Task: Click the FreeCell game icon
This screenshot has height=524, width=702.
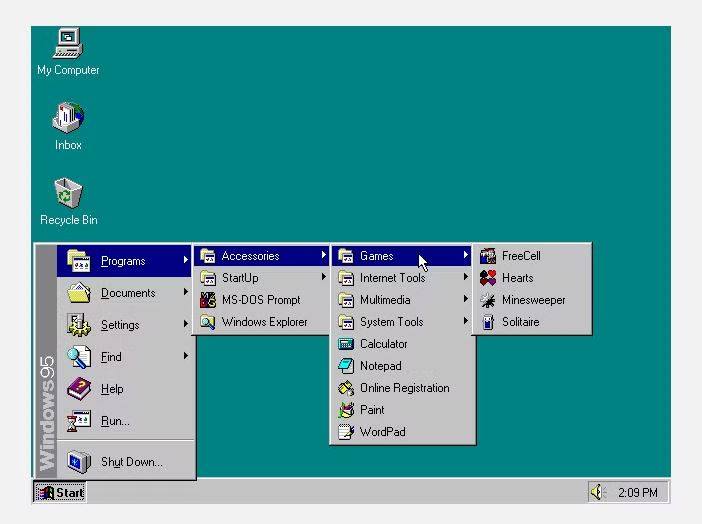Action: pos(488,256)
